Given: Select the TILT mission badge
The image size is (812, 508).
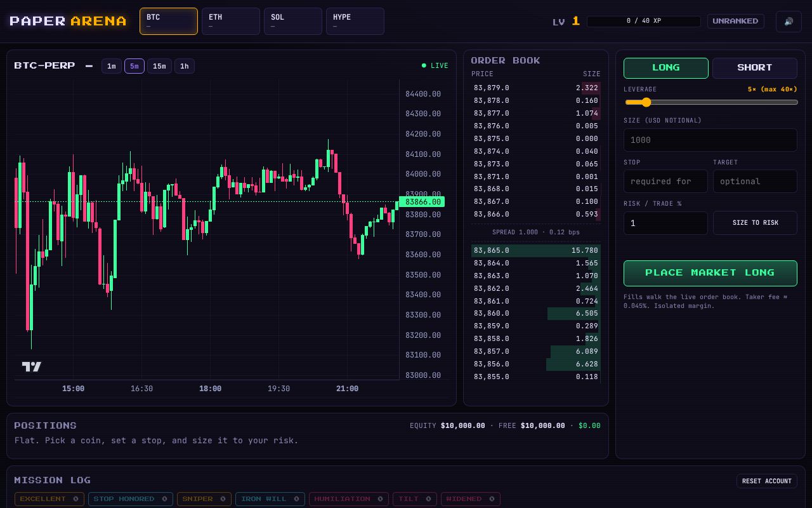Looking at the screenshot, I should click(x=415, y=499).
